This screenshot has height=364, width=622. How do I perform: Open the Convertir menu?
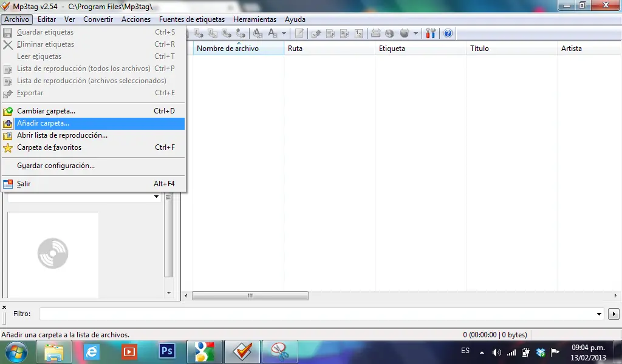click(x=98, y=19)
